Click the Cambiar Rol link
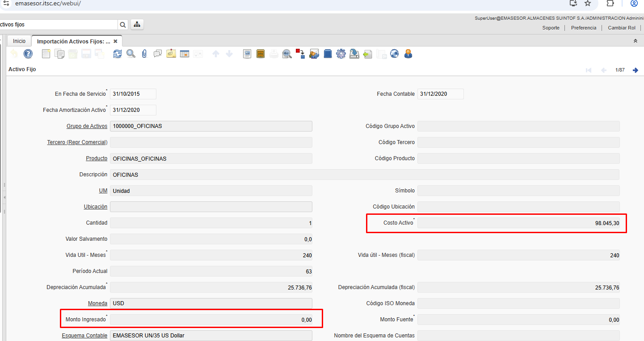The image size is (644, 341). coord(621,28)
